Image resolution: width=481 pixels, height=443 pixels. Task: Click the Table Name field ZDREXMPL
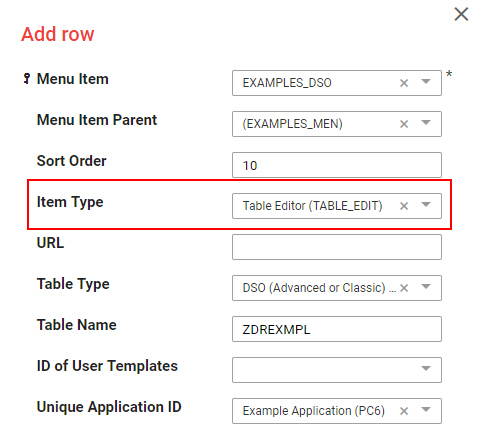coord(337,329)
